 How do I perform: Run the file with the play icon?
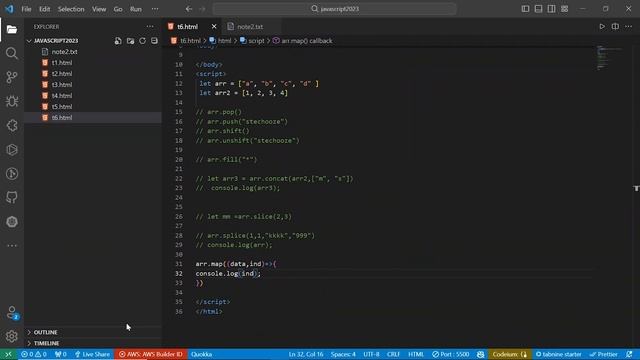602,27
